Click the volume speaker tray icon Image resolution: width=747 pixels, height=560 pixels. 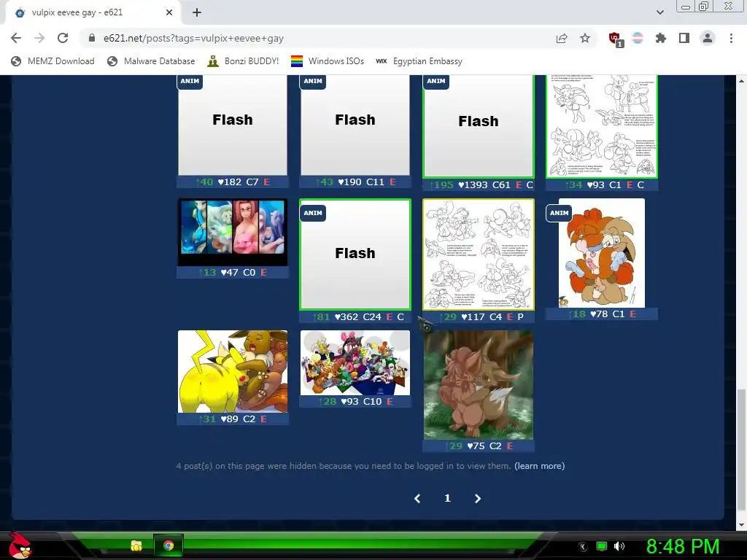pos(619,546)
